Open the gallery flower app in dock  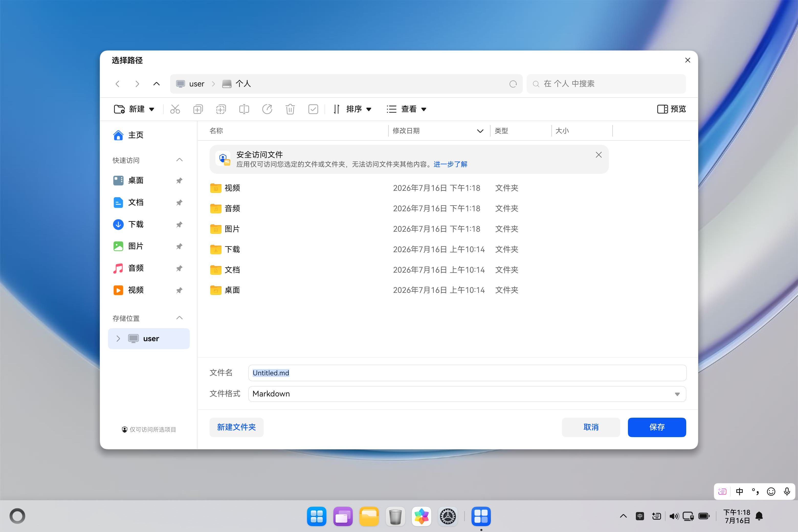(422, 516)
